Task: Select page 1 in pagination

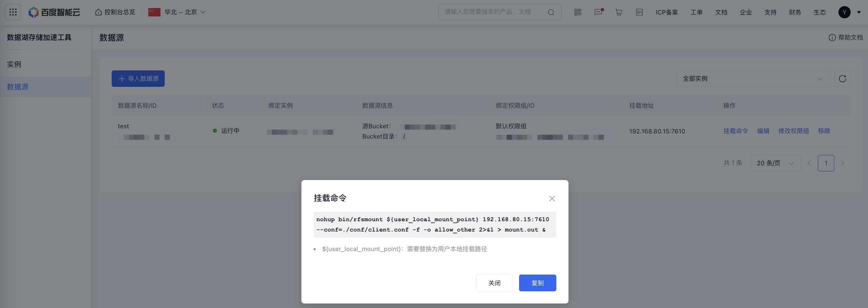Action: 826,163
